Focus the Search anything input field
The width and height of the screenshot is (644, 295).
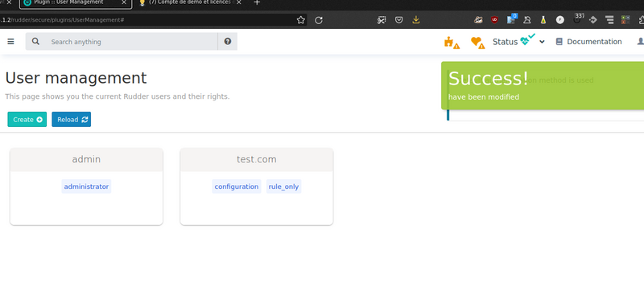click(131, 42)
